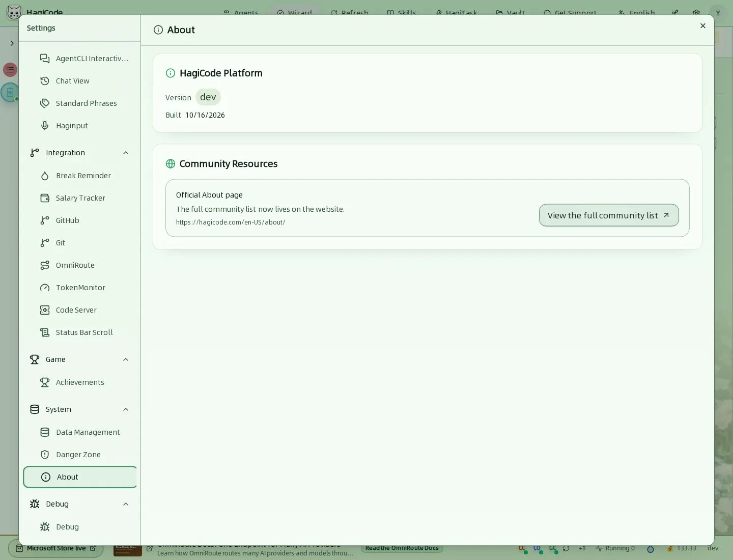733x560 pixels.
Task: Click the Official About page heading
Action: 209,195
